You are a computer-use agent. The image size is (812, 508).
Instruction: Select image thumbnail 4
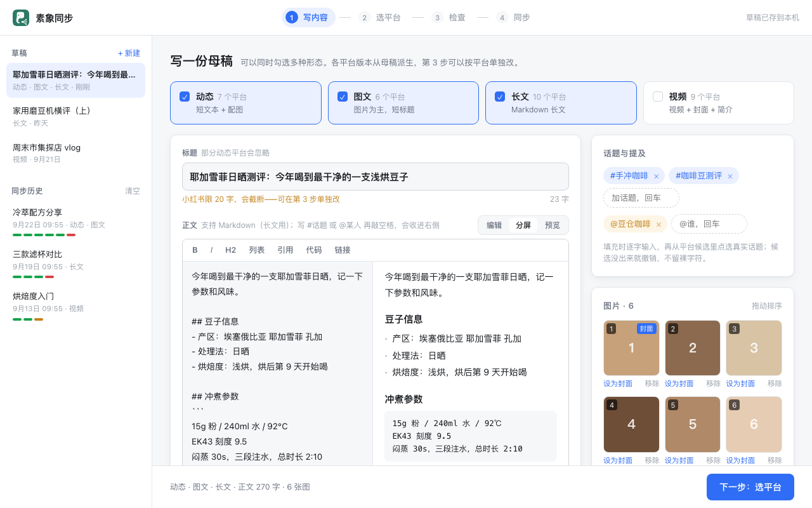631,424
